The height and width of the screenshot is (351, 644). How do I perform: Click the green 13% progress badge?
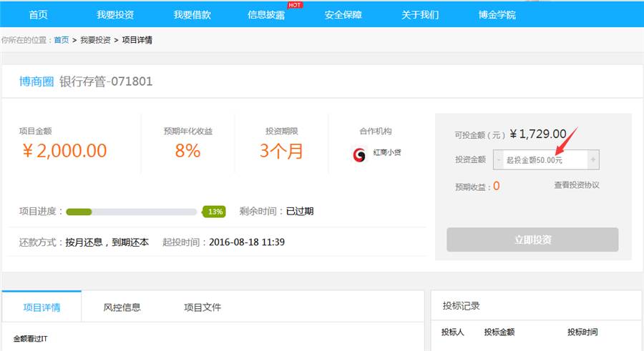(x=213, y=212)
